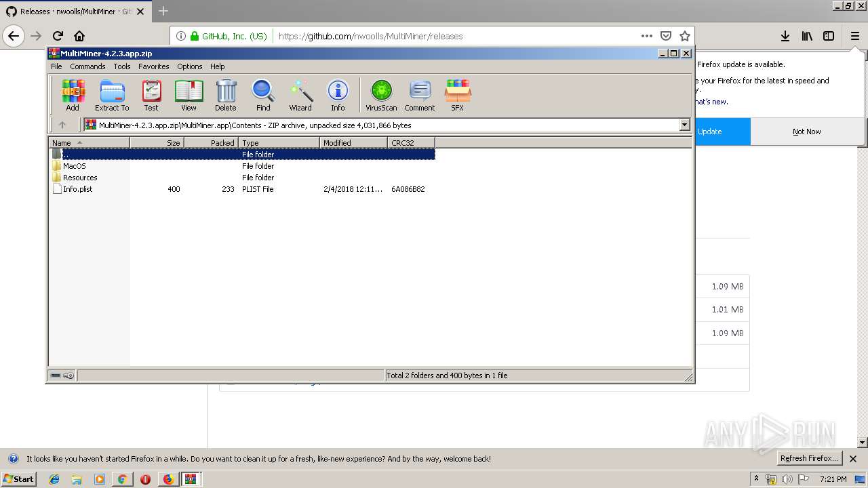Image resolution: width=868 pixels, height=488 pixels.
Task: Click the Add toolbar icon in WinRAR
Action: point(73,95)
